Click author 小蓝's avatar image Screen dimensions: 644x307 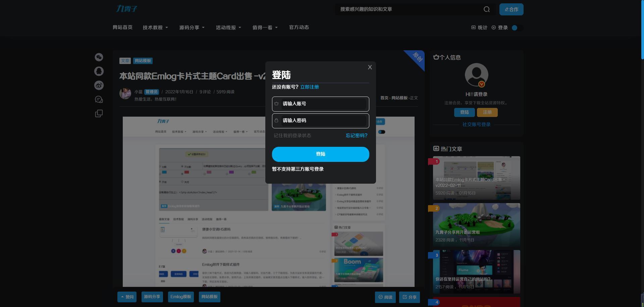[x=125, y=94]
